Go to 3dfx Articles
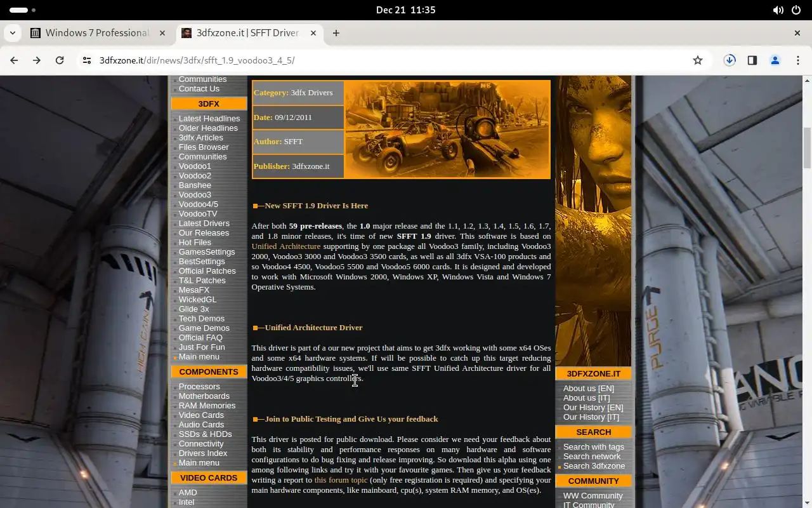The height and width of the screenshot is (508, 812). (200, 138)
